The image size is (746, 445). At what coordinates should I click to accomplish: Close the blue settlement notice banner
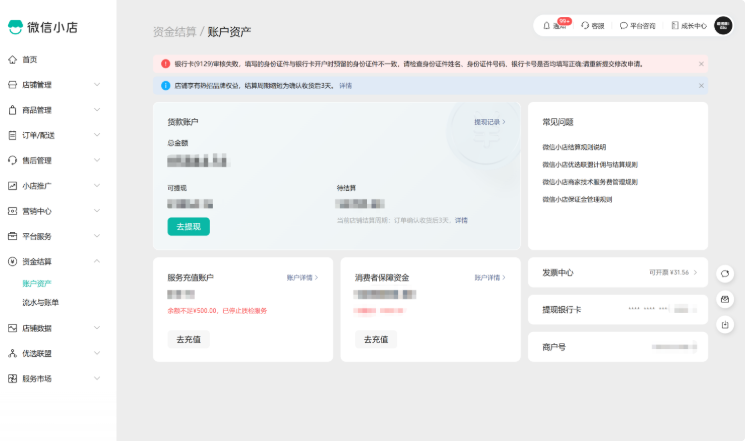[701, 86]
